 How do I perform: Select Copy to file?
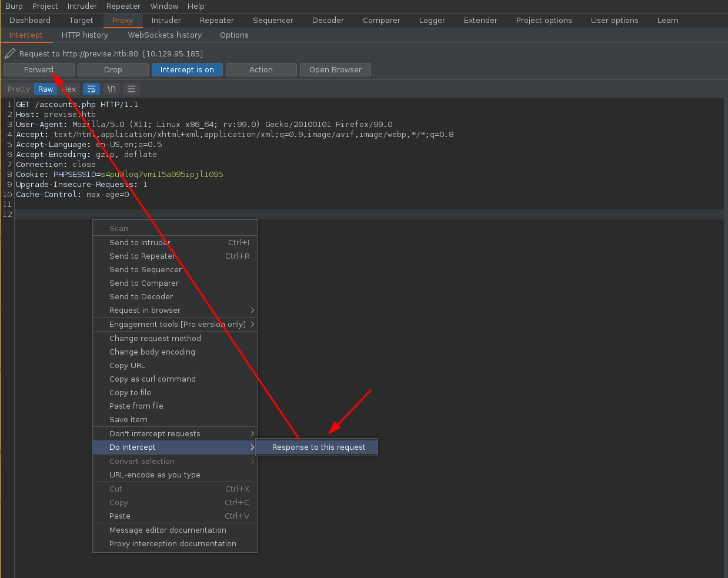click(175, 393)
